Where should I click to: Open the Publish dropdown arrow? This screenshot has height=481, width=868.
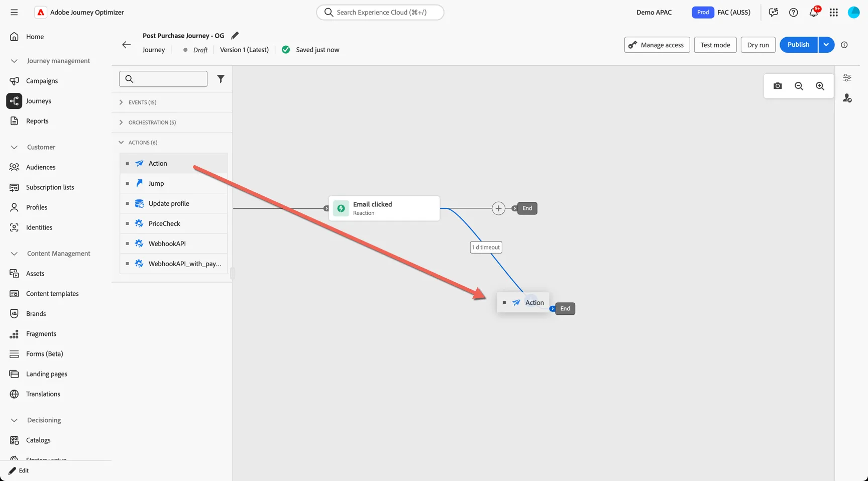(826, 45)
